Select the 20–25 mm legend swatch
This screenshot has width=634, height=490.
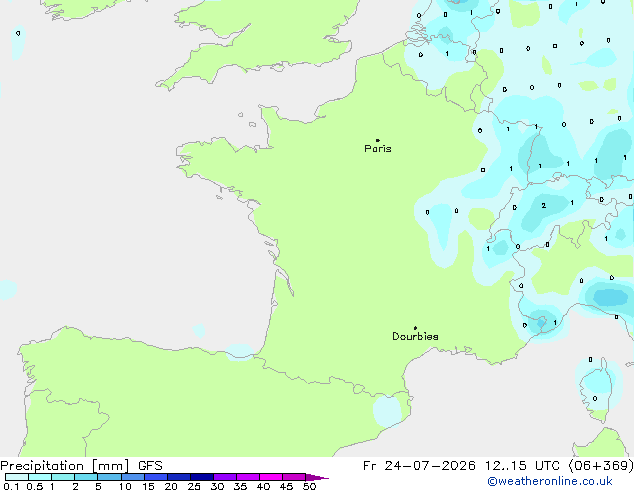click(x=179, y=477)
